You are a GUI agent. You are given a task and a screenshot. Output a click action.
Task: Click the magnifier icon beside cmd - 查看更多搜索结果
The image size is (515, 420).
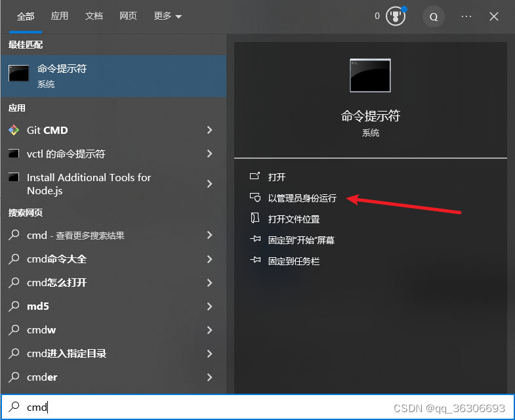[x=14, y=235]
